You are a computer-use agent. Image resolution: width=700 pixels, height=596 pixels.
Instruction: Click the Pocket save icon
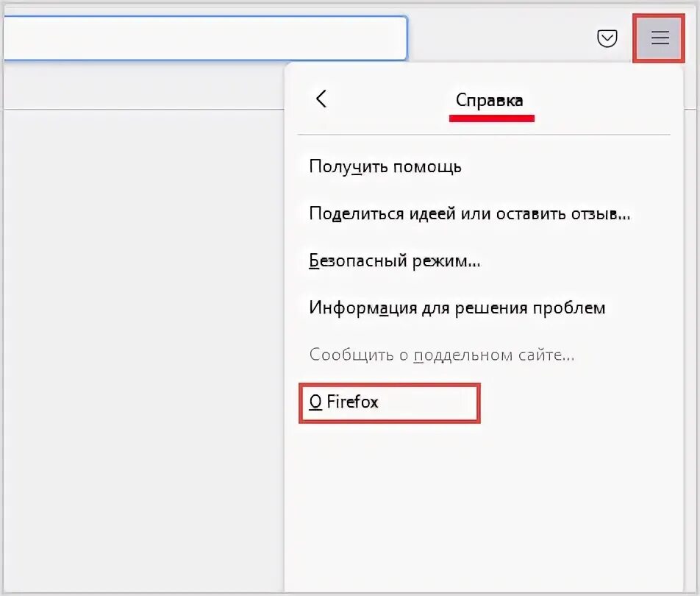(x=607, y=38)
